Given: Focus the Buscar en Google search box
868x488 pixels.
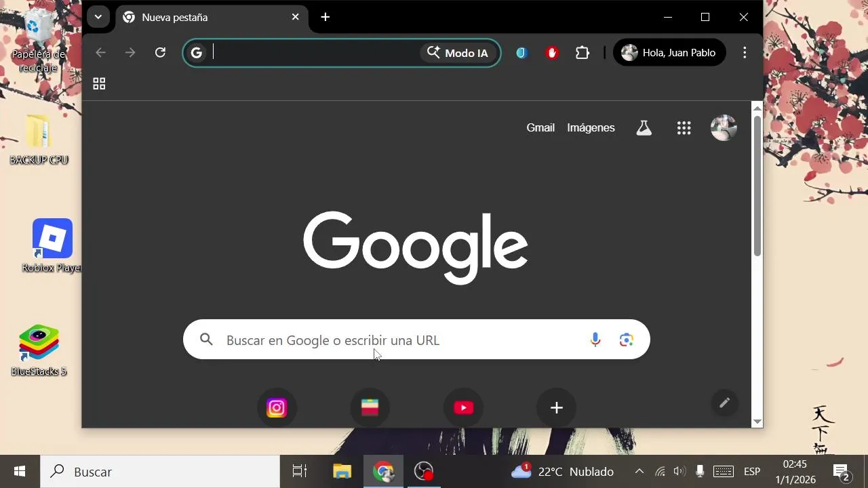Looking at the screenshot, I should point(416,340).
